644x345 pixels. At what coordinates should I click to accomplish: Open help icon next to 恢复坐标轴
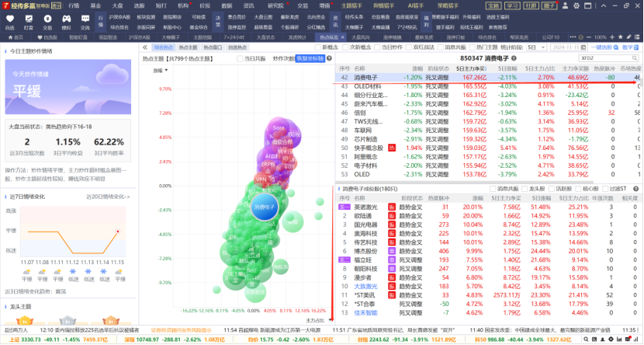point(329,58)
